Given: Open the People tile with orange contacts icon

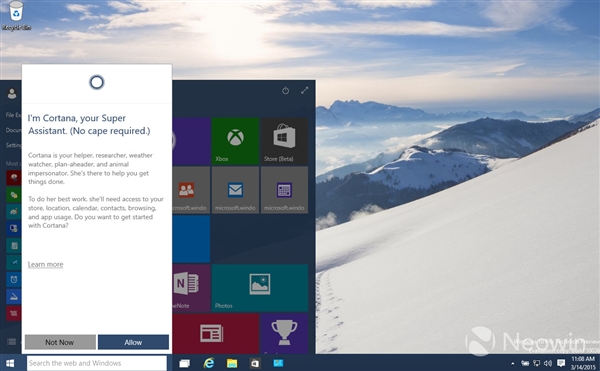Looking at the screenshot, I should coord(191,190).
